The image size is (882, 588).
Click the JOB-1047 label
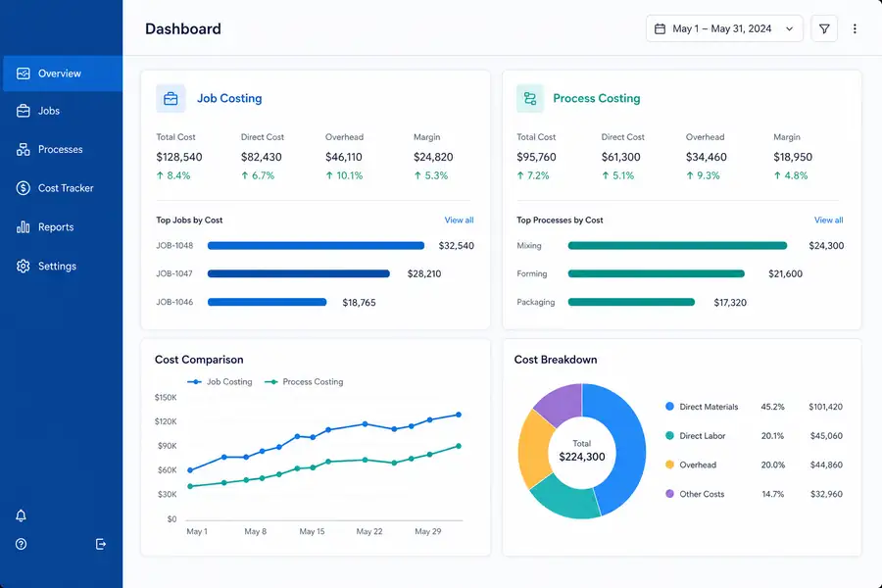click(x=174, y=273)
